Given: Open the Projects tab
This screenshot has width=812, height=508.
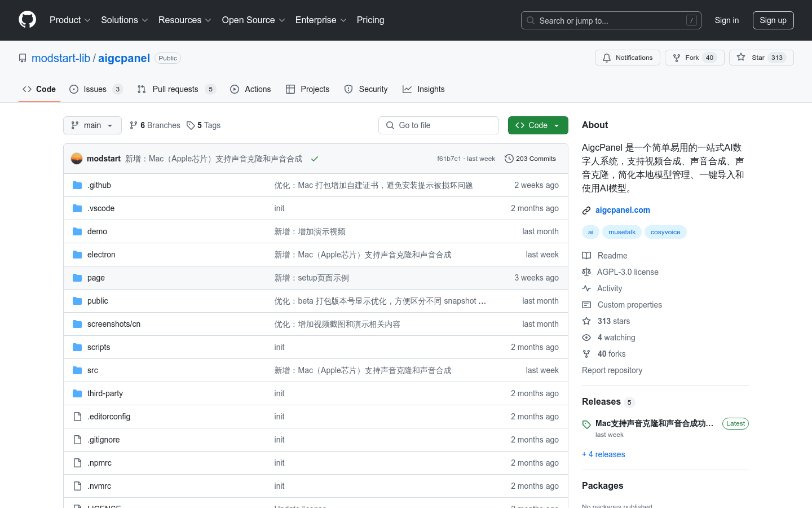Looking at the screenshot, I should (307, 89).
